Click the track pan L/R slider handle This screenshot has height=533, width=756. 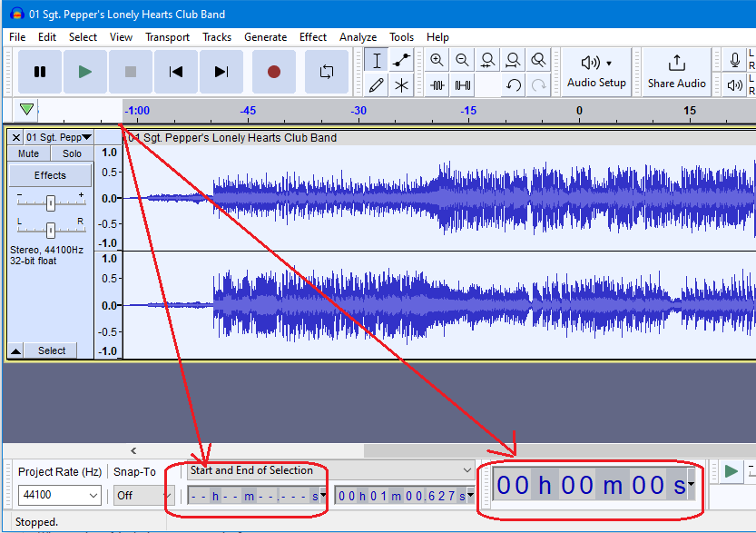[x=51, y=230]
